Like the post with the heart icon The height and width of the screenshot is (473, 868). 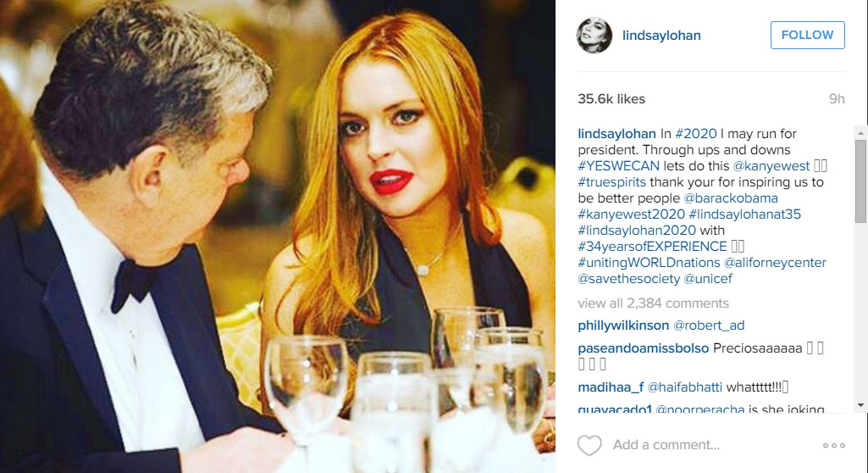[589, 445]
